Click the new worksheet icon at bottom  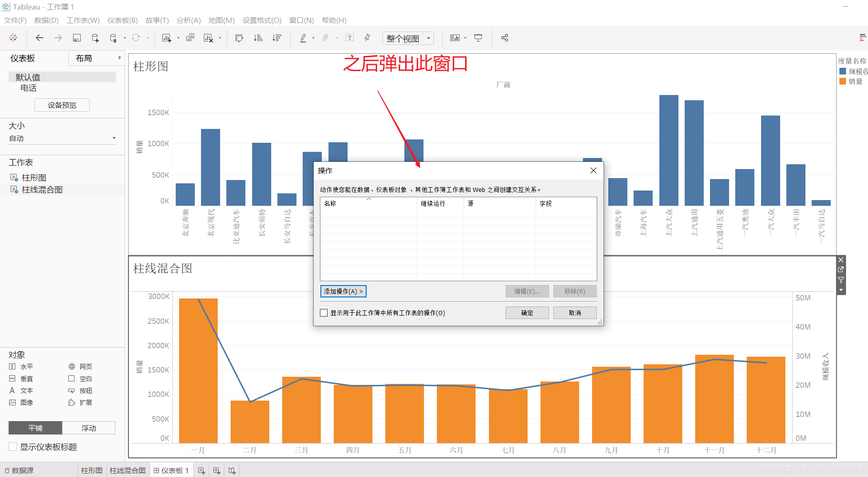[201, 471]
